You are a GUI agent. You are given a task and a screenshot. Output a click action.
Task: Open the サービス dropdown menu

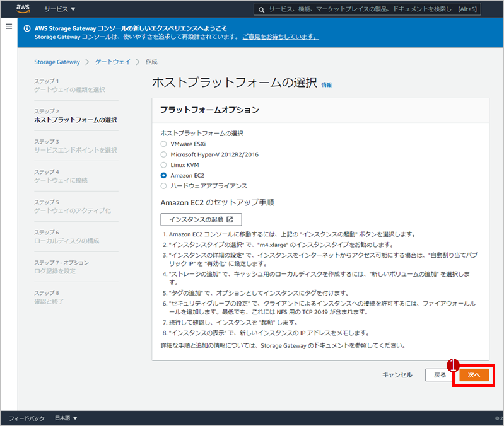click(x=60, y=9)
